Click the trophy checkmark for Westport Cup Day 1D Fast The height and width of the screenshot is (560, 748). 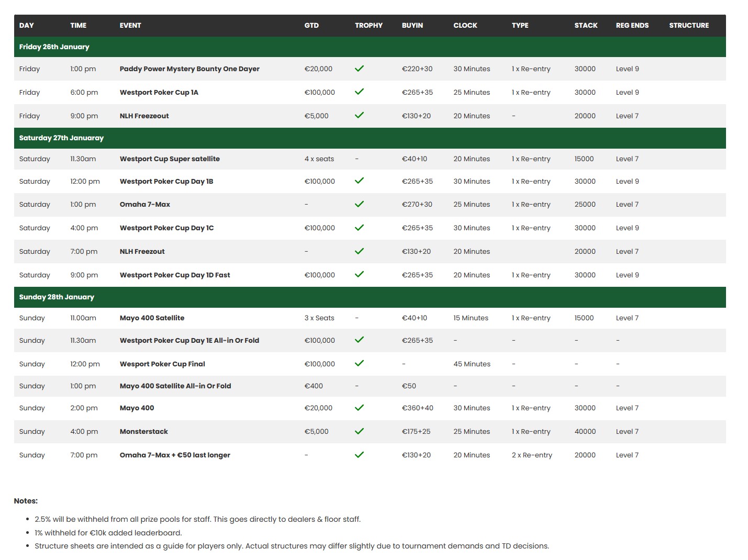click(x=359, y=274)
